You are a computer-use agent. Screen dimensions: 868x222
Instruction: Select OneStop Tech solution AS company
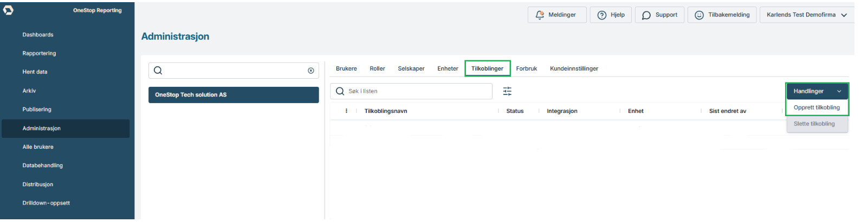point(234,95)
